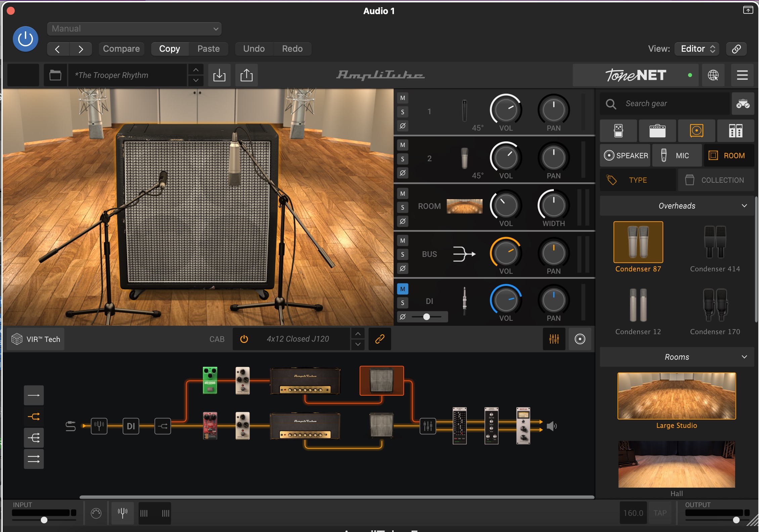Image resolution: width=759 pixels, height=532 pixels.
Task: Click the Paste button
Action: click(x=209, y=49)
